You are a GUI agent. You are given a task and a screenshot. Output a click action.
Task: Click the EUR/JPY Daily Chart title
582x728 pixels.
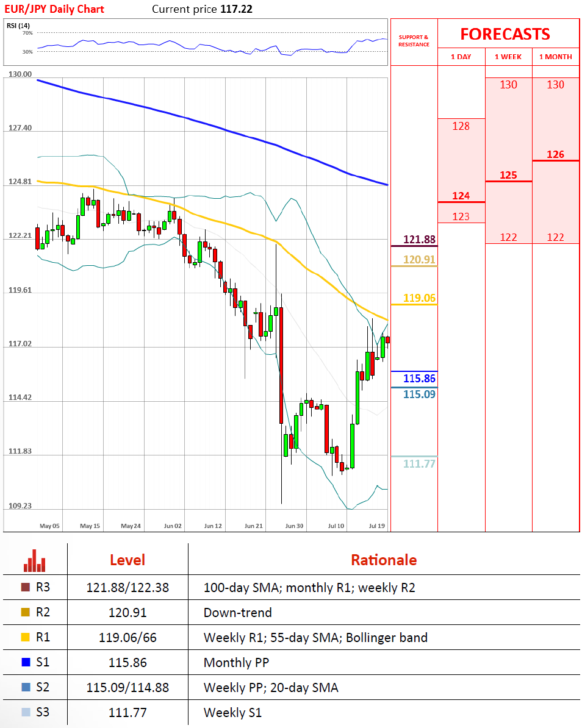[54, 9]
